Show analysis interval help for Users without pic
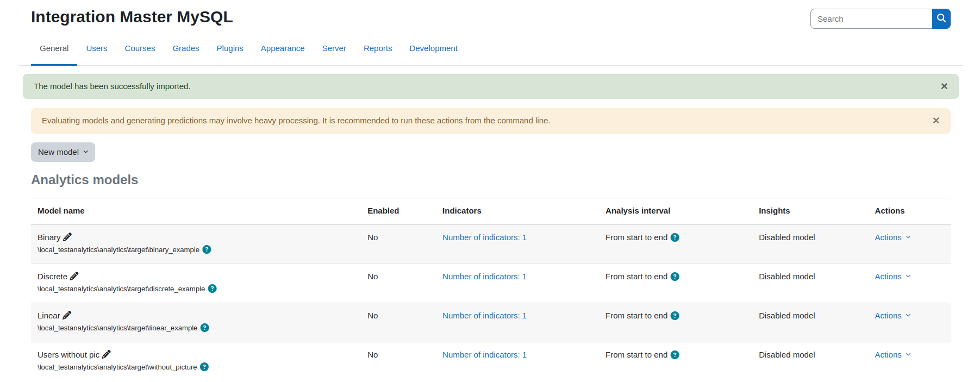 pyautogui.click(x=675, y=355)
